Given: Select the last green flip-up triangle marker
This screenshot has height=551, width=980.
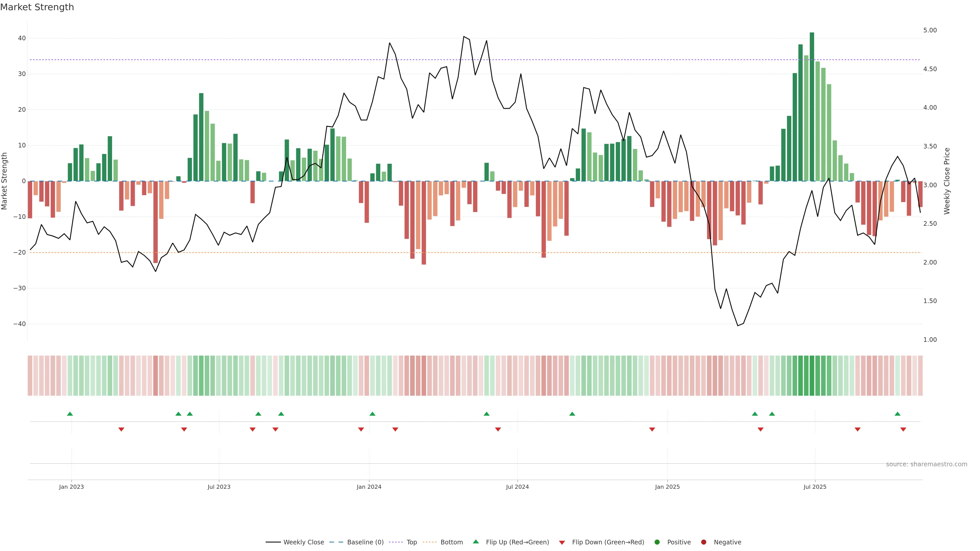Looking at the screenshot, I should point(898,414).
